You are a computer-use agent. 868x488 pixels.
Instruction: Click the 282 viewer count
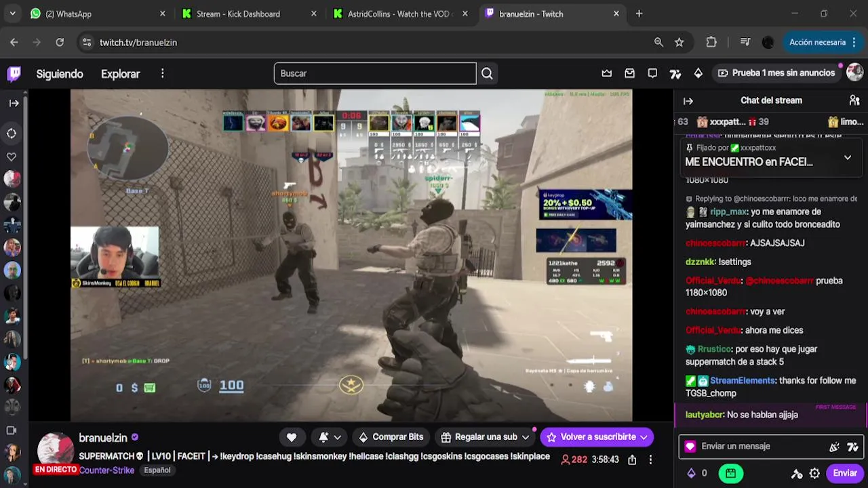click(574, 460)
